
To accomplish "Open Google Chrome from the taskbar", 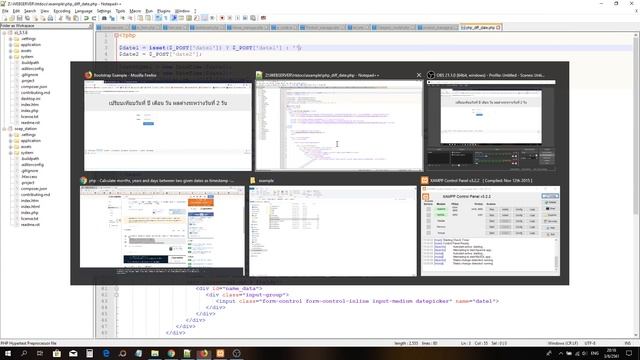I will (171, 353).
